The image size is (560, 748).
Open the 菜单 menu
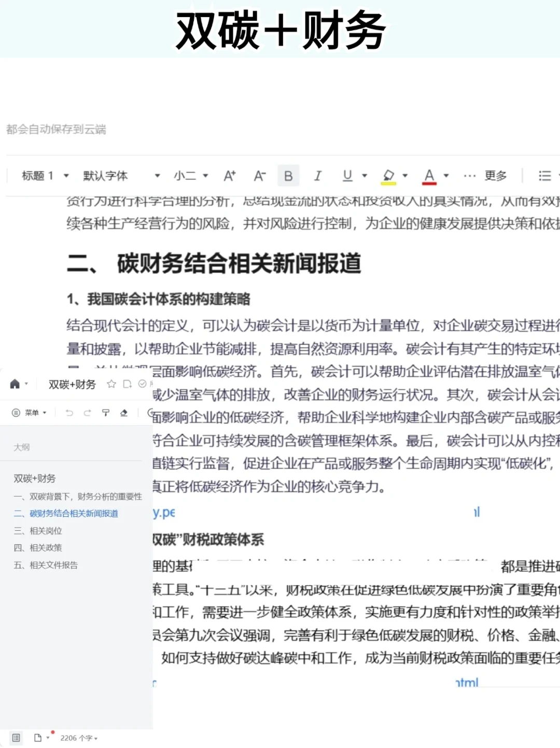[x=30, y=413]
